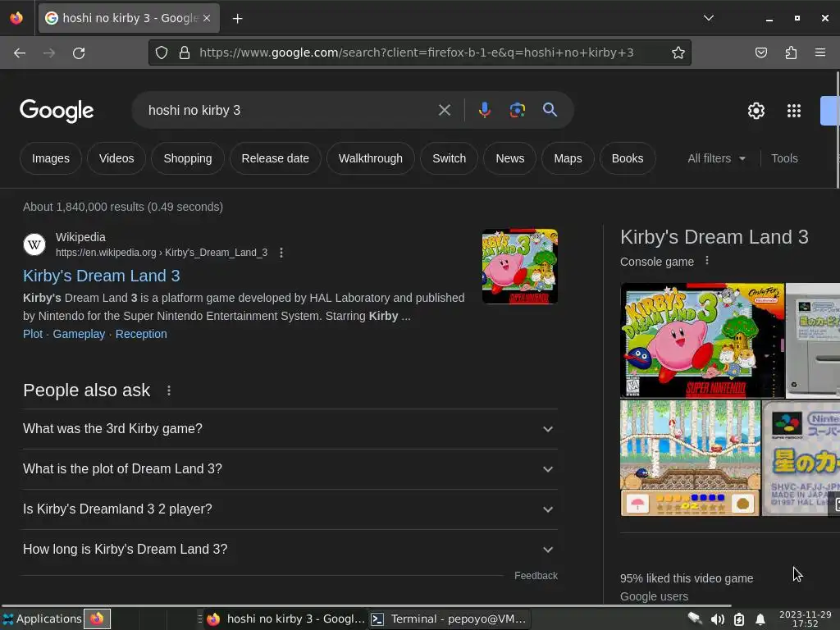Switch to the Books tab
840x630 pixels.
click(628, 158)
